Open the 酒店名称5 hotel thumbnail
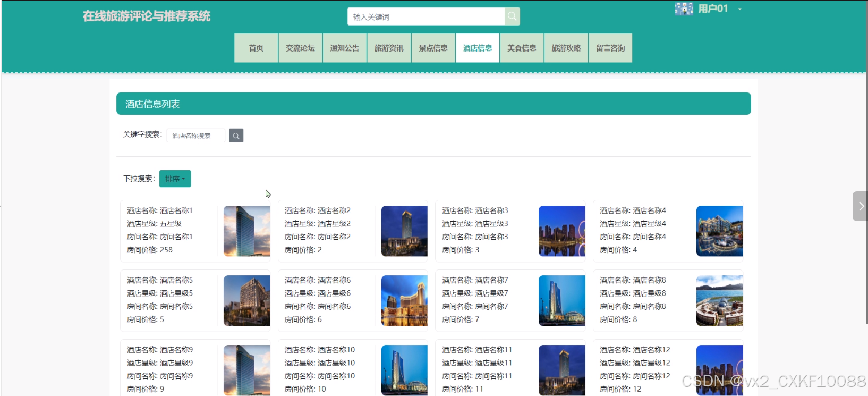 [246, 301]
